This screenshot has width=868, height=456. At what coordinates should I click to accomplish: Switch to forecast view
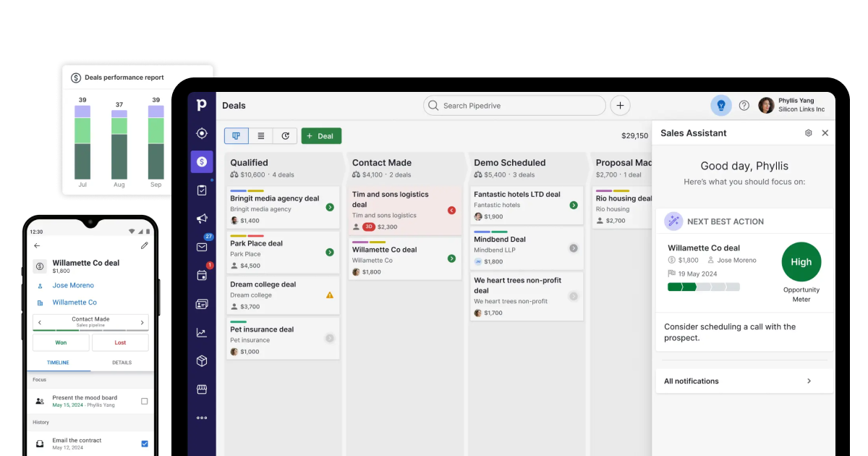coord(285,136)
